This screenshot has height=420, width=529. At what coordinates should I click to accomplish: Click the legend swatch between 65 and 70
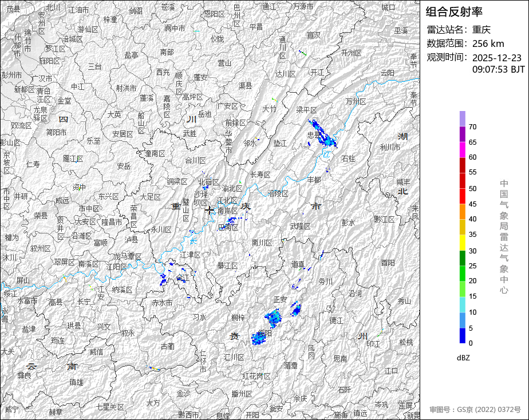pyautogui.click(x=463, y=134)
